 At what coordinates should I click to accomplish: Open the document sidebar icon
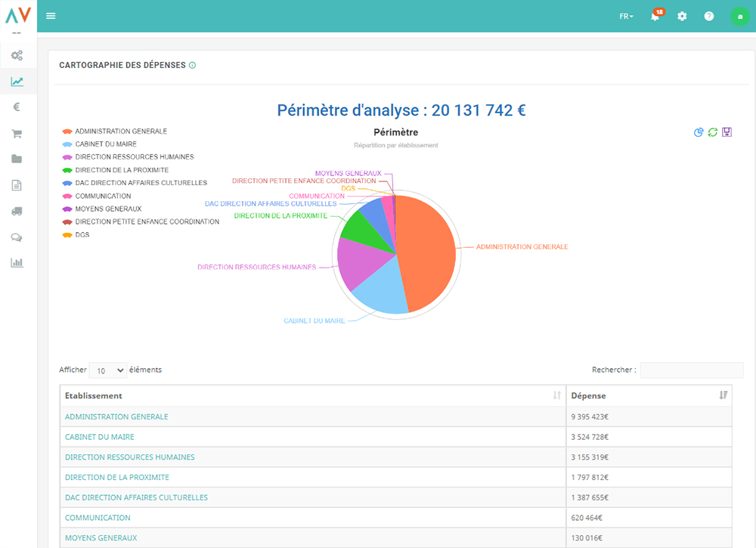tap(17, 185)
